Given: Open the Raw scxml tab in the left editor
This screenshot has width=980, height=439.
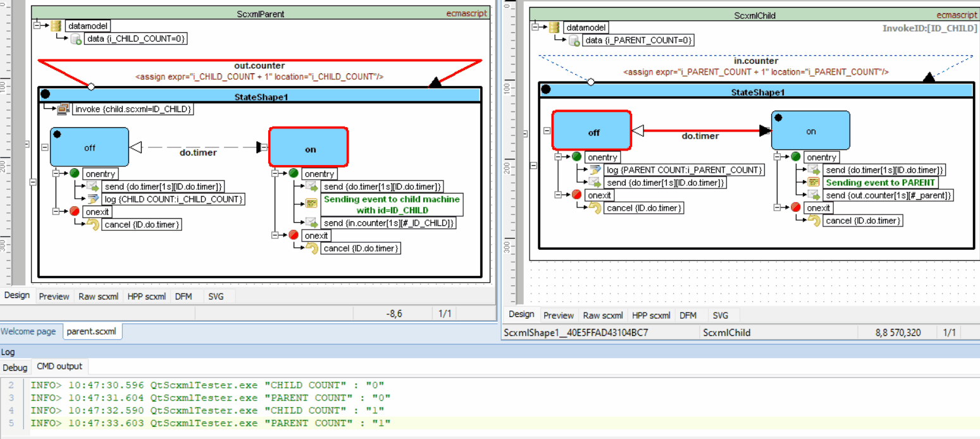Looking at the screenshot, I should [x=98, y=296].
